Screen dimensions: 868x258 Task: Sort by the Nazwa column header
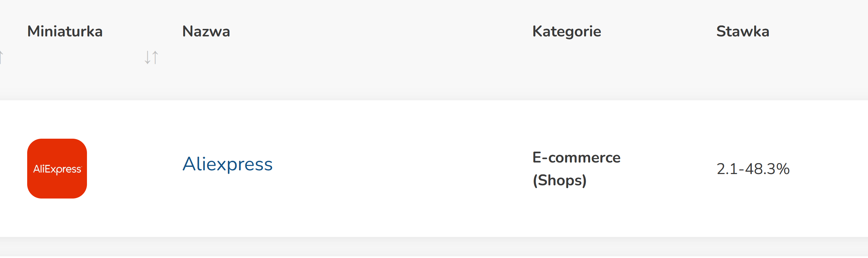tap(206, 31)
